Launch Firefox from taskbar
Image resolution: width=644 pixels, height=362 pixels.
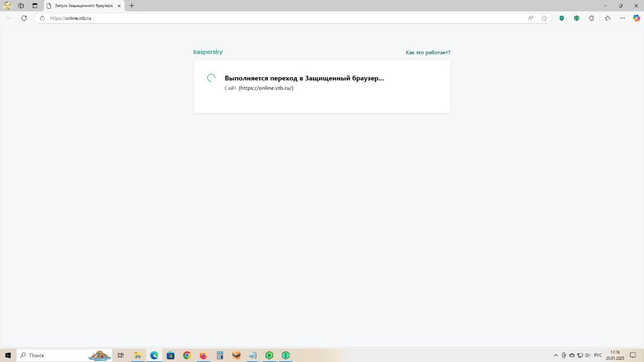(x=203, y=355)
